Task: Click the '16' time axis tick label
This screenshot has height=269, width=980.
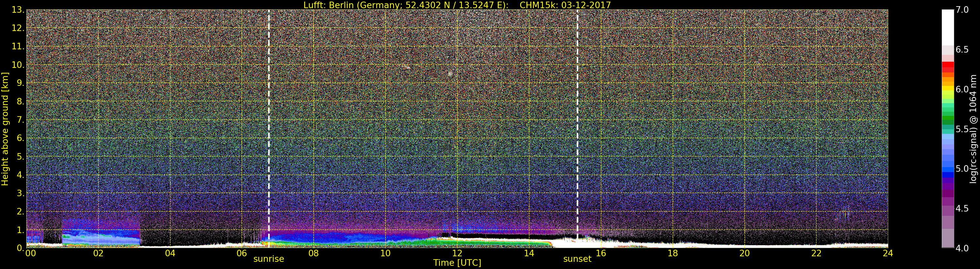Action: pos(601,253)
